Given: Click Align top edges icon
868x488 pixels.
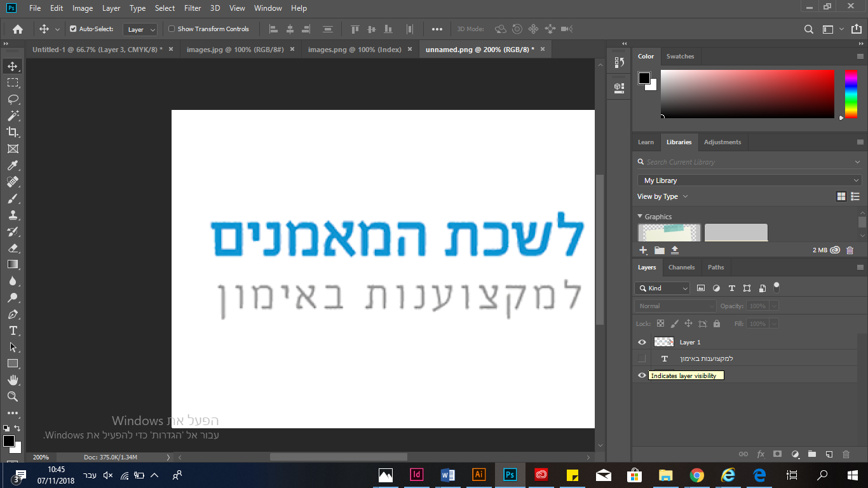Looking at the screenshot, I should point(355,29).
